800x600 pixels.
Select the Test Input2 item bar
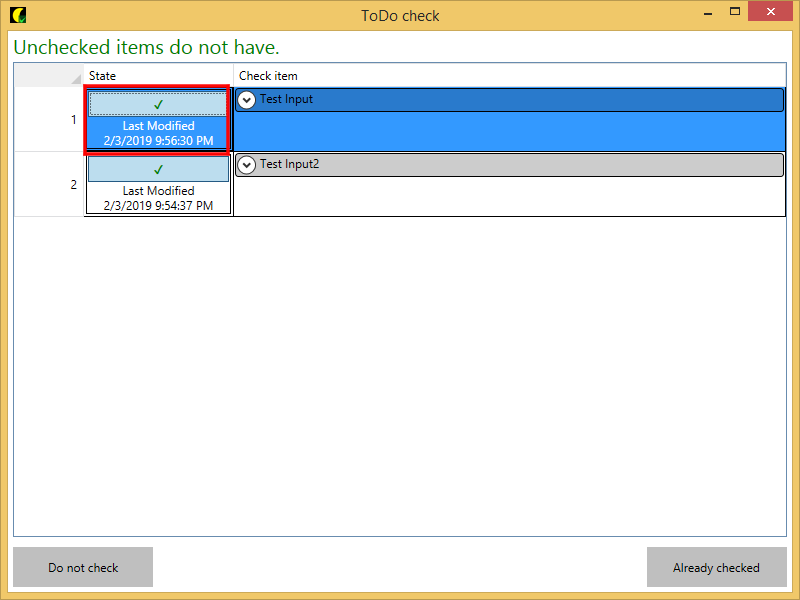(x=520, y=165)
